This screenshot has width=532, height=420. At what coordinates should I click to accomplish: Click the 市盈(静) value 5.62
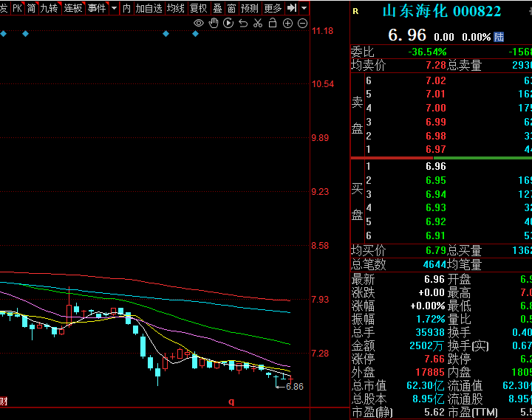coord(434,413)
